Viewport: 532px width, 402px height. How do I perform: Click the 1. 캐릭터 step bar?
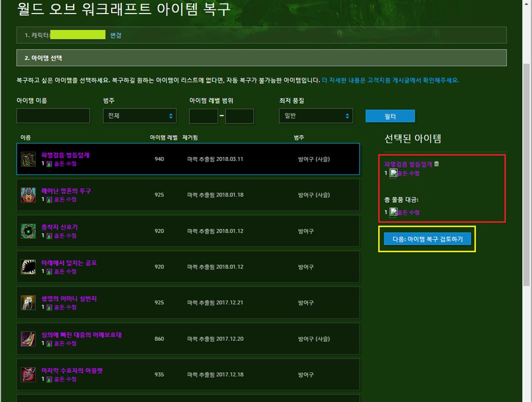coord(262,35)
